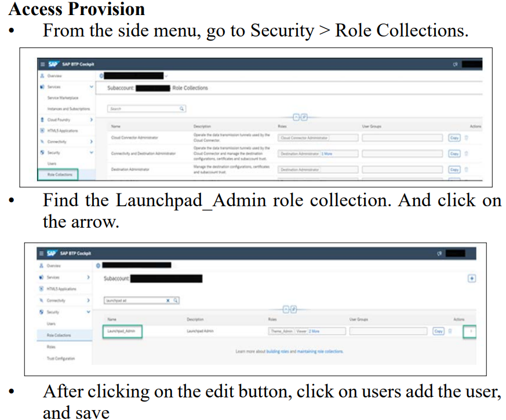This screenshot has width=506, height=420.
Task: Click magnifier icon in 'launchpad ad' search box
Action: 176,300
